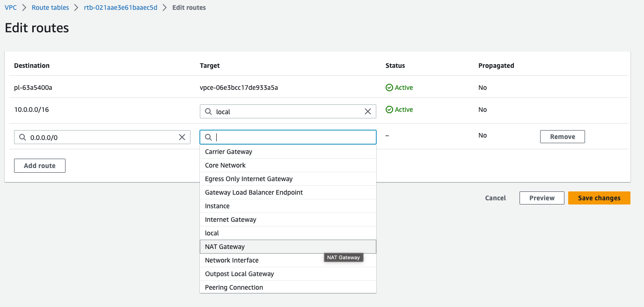Choose Peering Connection from dropdown
Image resolution: width=644 pixels, height=307 pixels.
tap(234, 287)
